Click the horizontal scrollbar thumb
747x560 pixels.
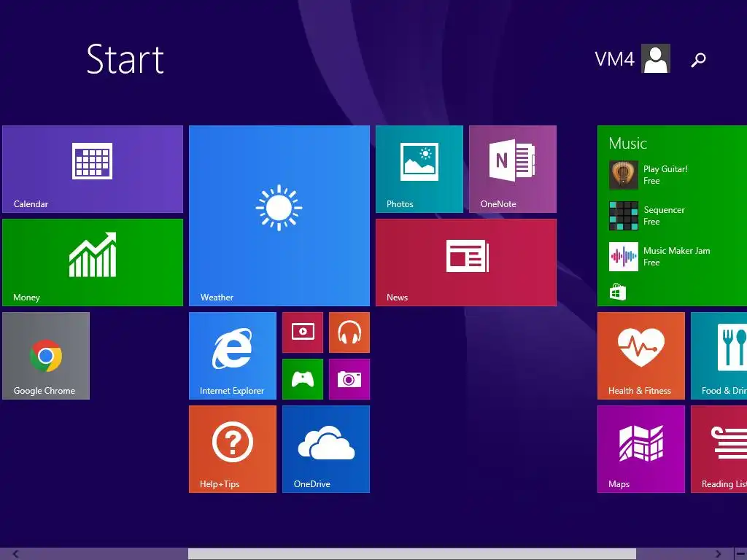(412, 554)
